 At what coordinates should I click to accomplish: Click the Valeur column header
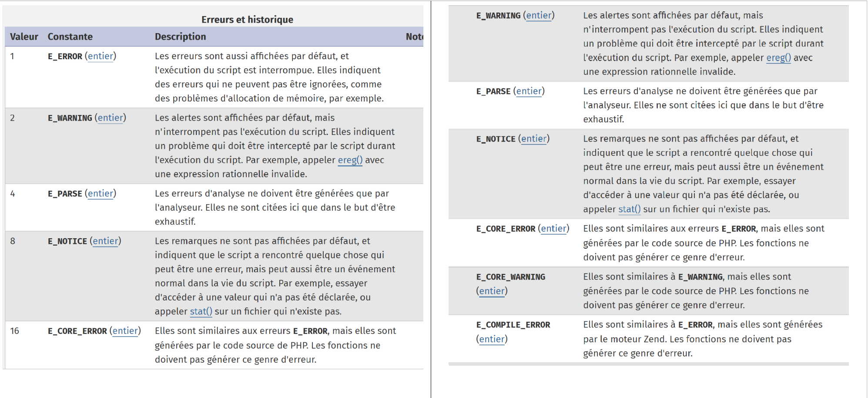(x=24, y=37)
